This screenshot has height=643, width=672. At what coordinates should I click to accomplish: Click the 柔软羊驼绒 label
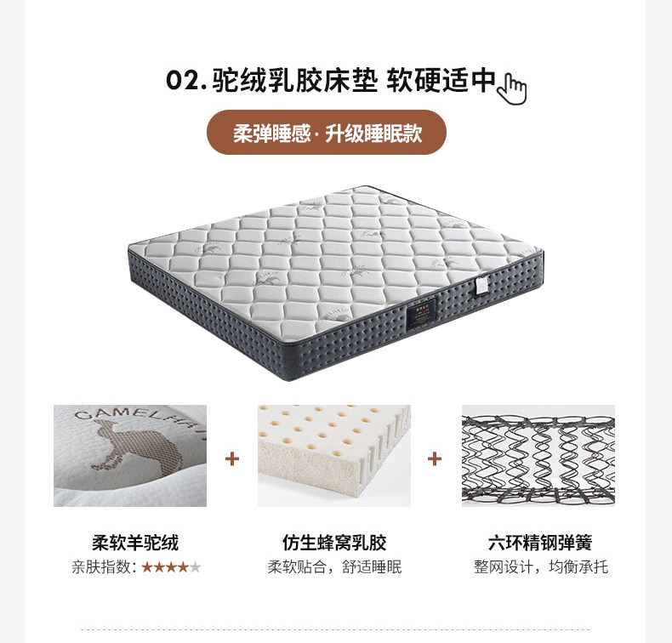click(x=135, y=543)
